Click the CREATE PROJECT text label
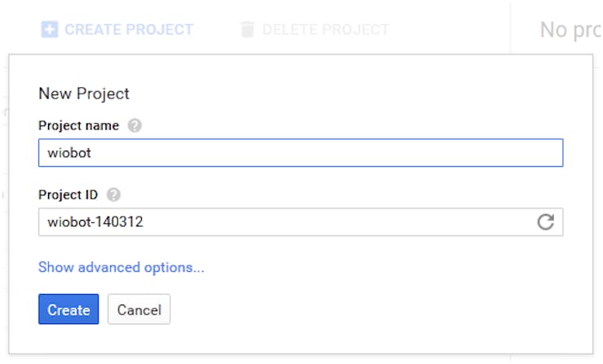The image size is (603, 364). 129,29
